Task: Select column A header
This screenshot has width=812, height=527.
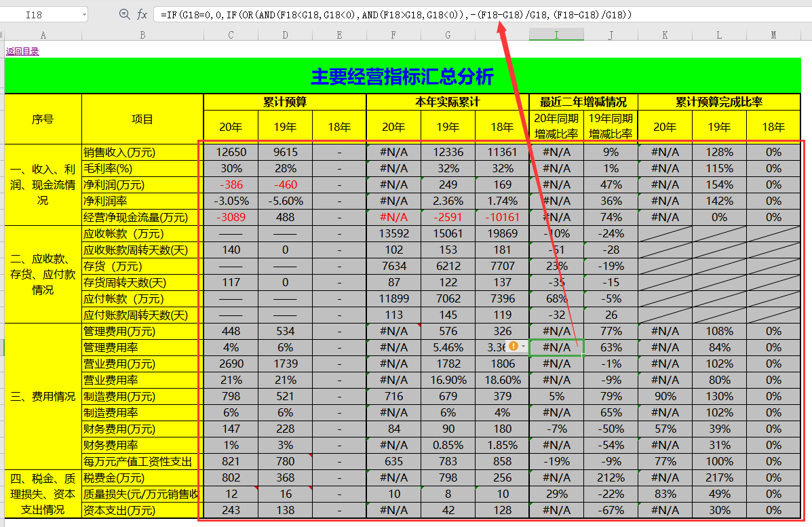Action: pos(43,35)
